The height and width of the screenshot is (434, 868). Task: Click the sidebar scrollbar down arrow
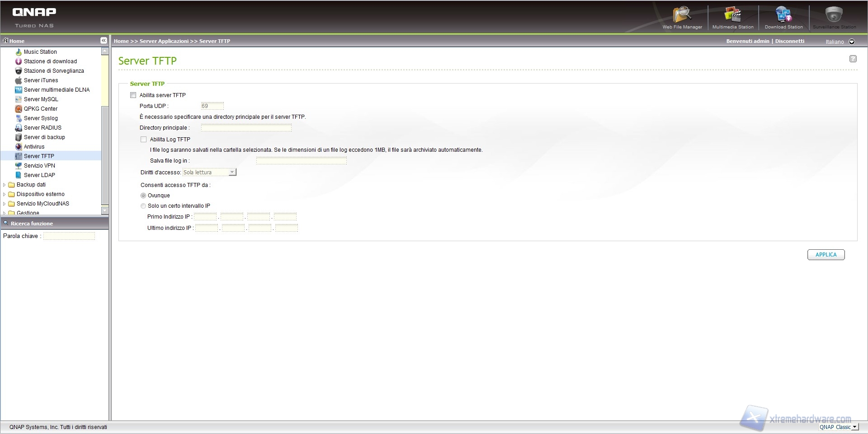tap(105, 210)
